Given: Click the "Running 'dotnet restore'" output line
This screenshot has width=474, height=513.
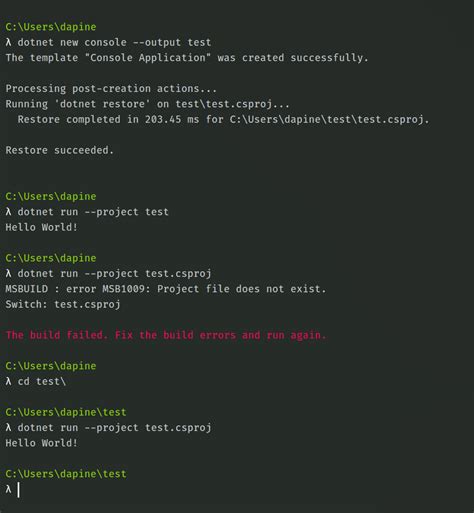Looking at the screenshot, I should click(x=147, y=104).
